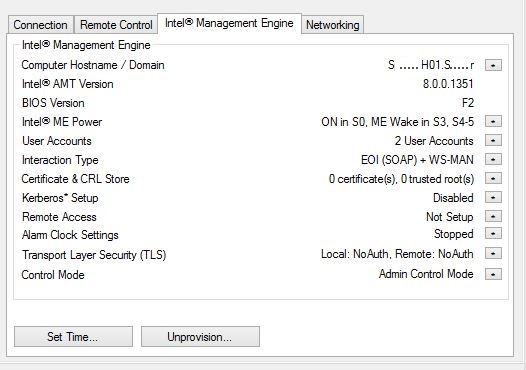Open the Kerberos Setup config button

[493, 197]
